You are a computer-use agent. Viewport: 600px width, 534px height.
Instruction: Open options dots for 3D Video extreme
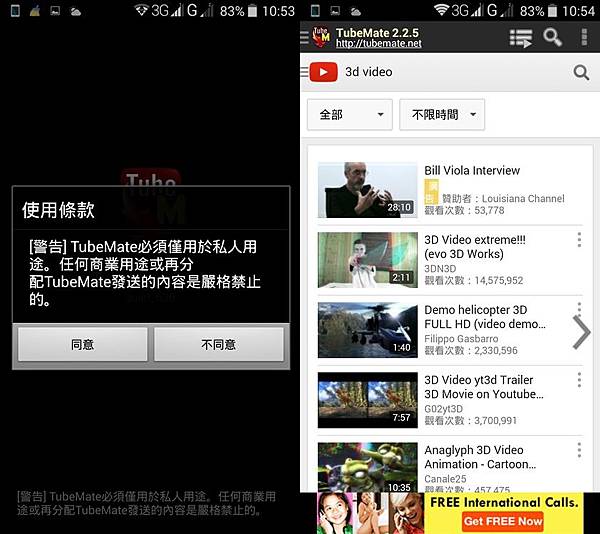click(579, 240)
